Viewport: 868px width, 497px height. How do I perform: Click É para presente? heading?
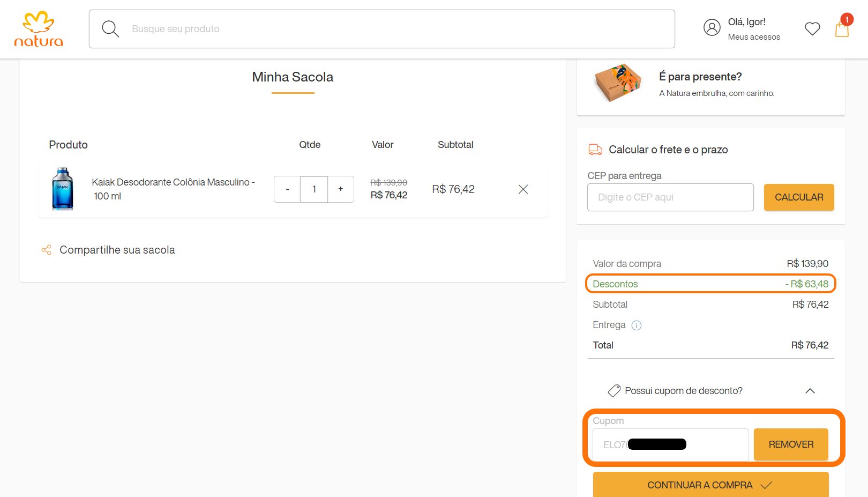[x=700, y=77]
